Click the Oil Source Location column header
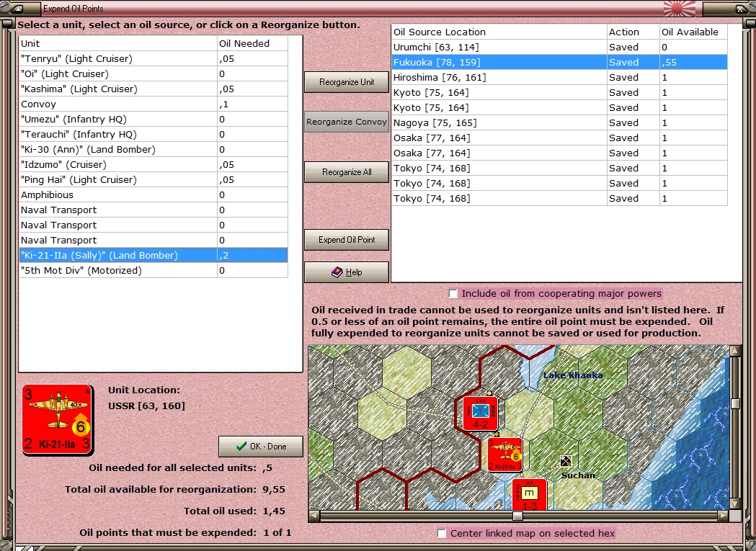 coord(499,32)
